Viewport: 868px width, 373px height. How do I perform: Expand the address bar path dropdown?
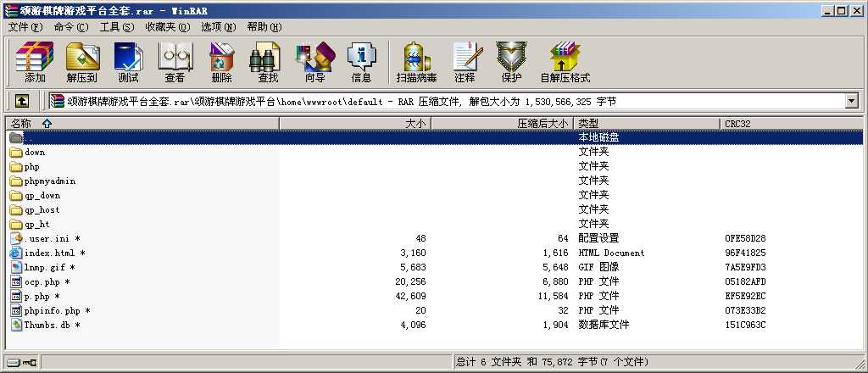(x=851, y=101)
